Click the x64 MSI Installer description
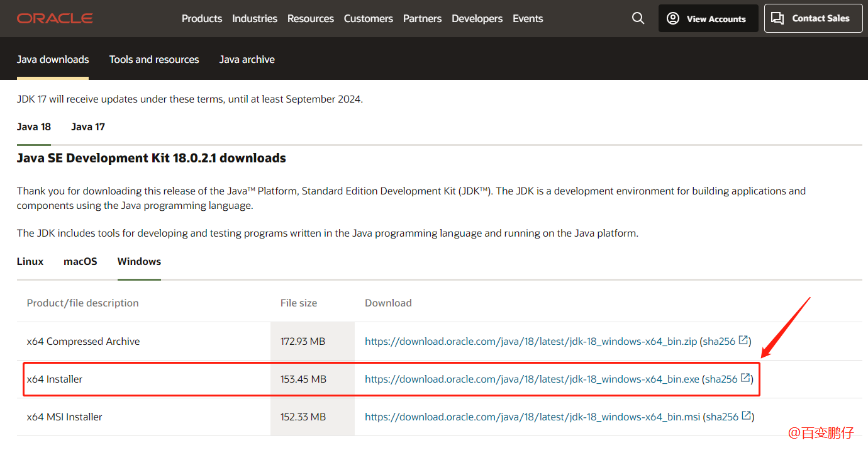868x455 pixels. [64, 417]
